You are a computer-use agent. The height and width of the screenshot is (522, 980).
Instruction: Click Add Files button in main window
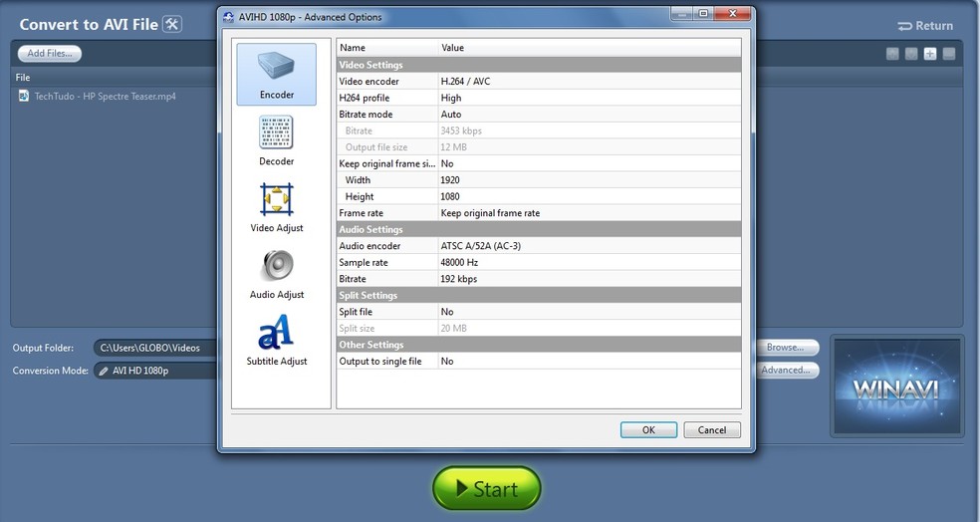(50, 53)
